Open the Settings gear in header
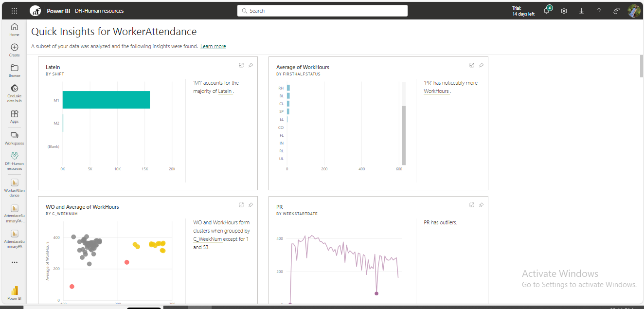 (564, 11)
